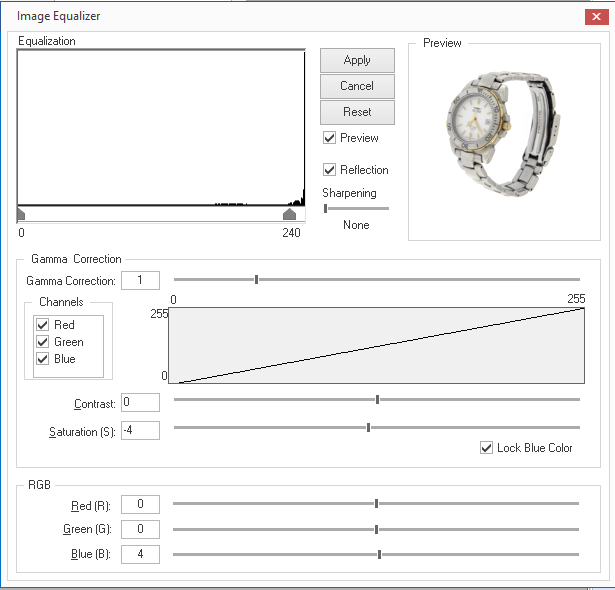
Task: Select the left histogram level marker at 0
Action: coord(21,214)
